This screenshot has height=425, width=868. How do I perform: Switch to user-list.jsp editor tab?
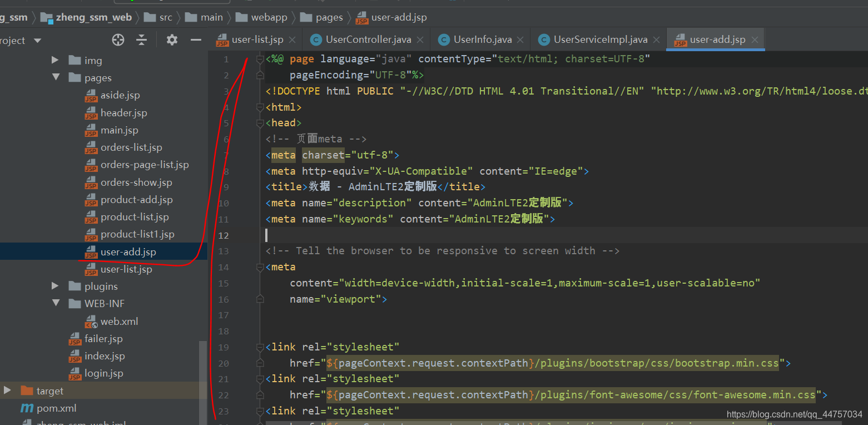257,39
